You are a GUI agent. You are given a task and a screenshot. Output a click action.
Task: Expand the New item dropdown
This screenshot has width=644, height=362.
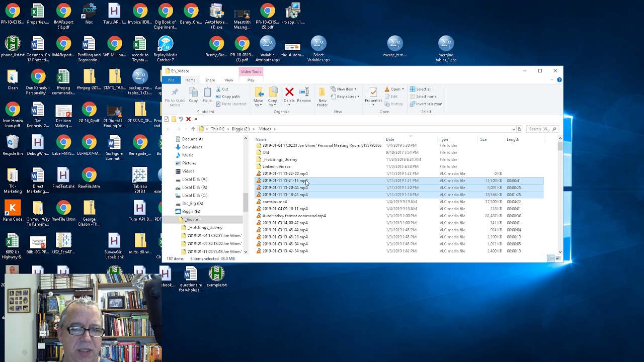click(344, 89)
